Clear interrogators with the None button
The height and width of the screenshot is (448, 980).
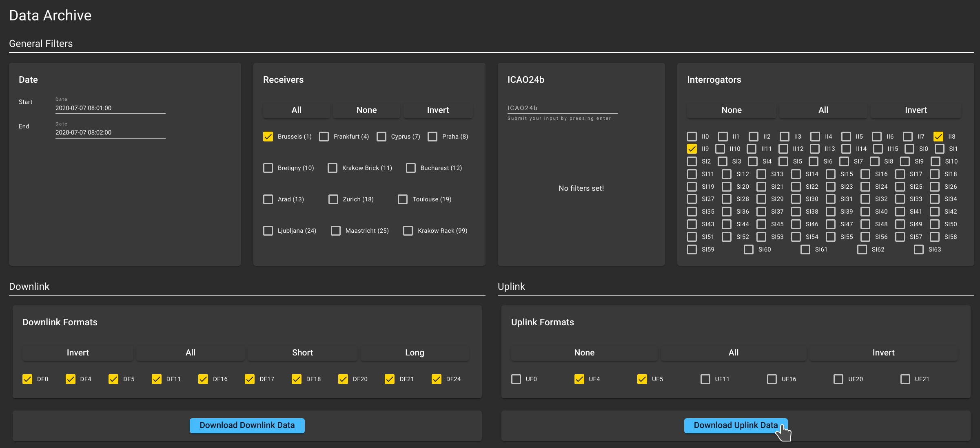tap(732, 110)
